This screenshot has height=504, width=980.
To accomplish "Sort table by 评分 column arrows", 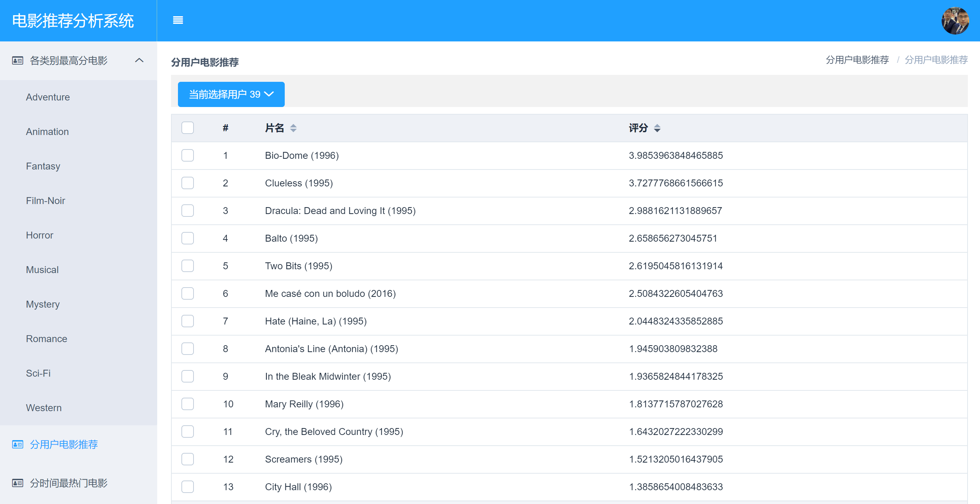I will [x=657, y=128].
